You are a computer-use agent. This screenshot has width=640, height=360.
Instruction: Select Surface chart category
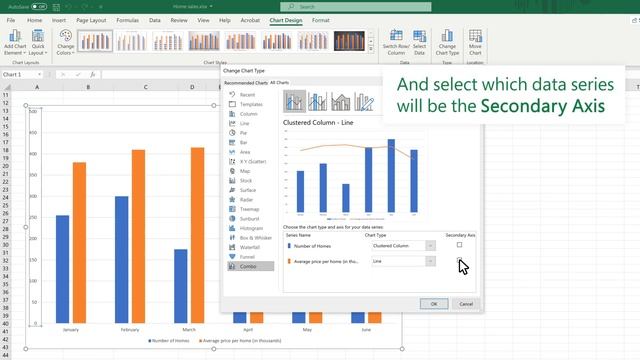click(x=248, y=190)
